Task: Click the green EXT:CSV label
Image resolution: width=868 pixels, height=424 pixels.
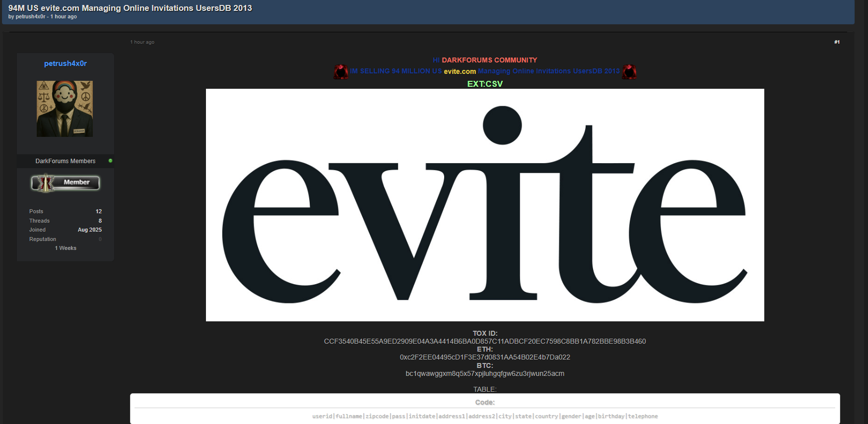Action: (x=484, y=84)
